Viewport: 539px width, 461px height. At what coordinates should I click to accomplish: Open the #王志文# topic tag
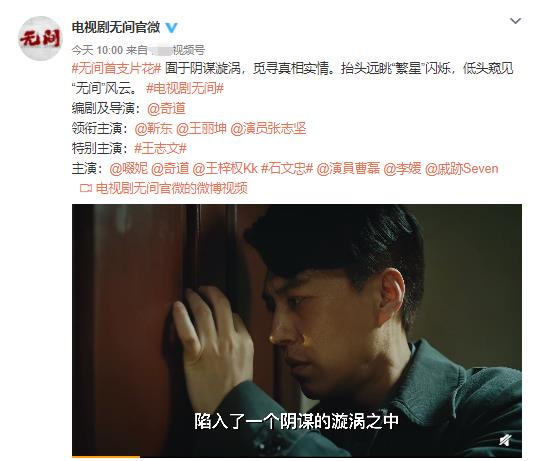(160, 148)
